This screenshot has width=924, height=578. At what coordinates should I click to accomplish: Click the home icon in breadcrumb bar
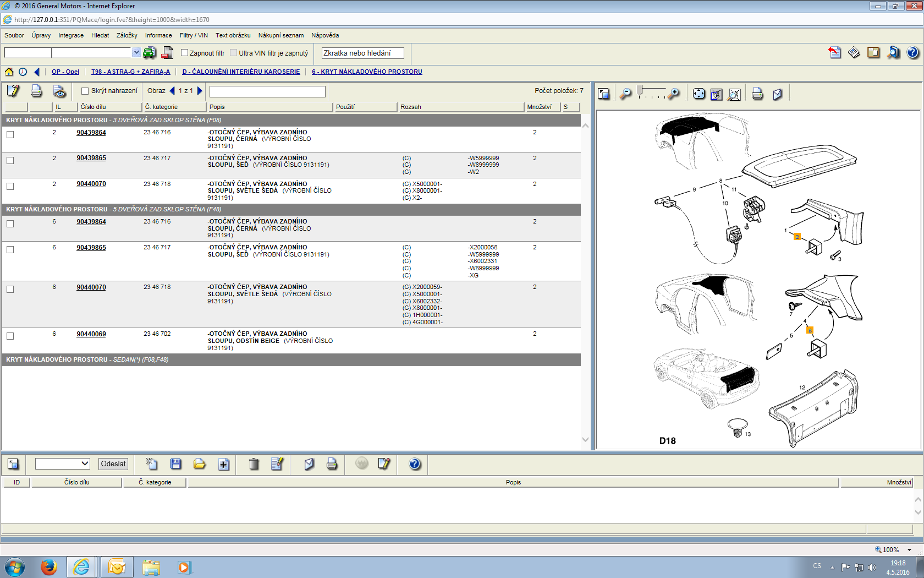pyautogui.click(x=9, y=72)
